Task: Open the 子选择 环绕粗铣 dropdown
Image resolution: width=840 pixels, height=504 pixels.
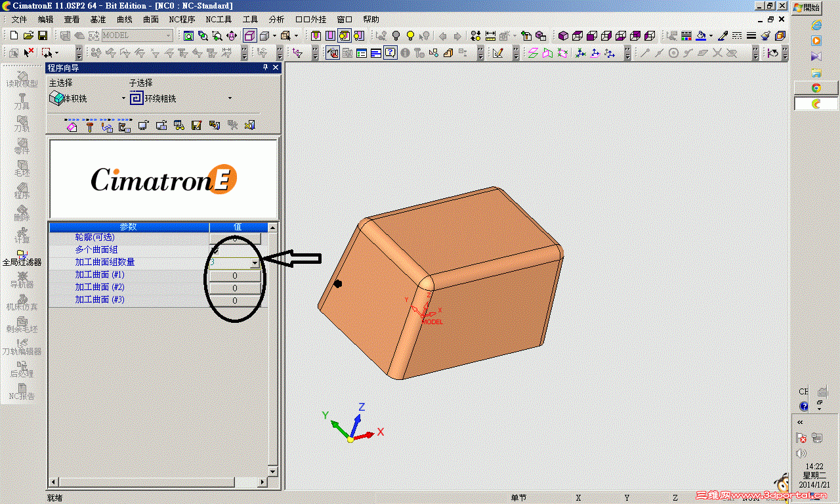Action: tap(230, 98)
